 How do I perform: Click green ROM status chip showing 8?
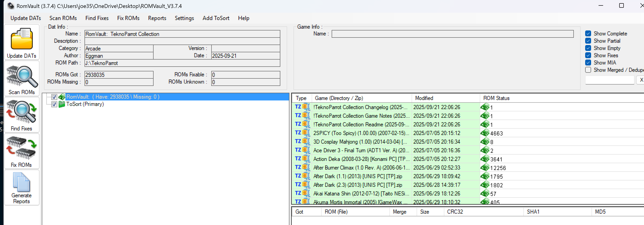click(x=485, y=142)
